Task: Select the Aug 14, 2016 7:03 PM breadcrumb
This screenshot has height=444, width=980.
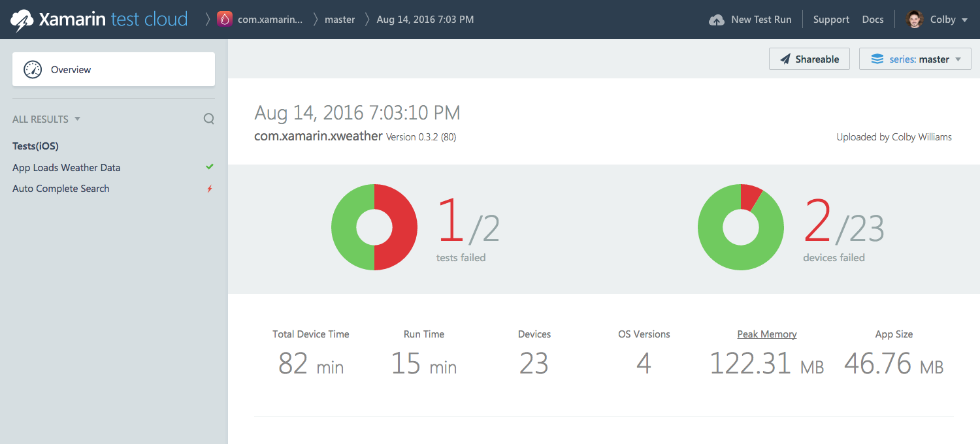Action: (x=425, y=20)
